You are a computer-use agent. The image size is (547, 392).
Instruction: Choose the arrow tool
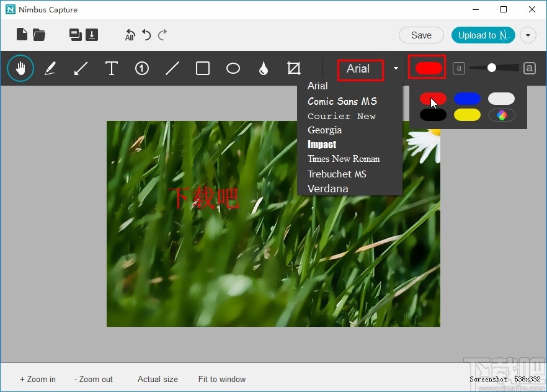pos(81,69)
